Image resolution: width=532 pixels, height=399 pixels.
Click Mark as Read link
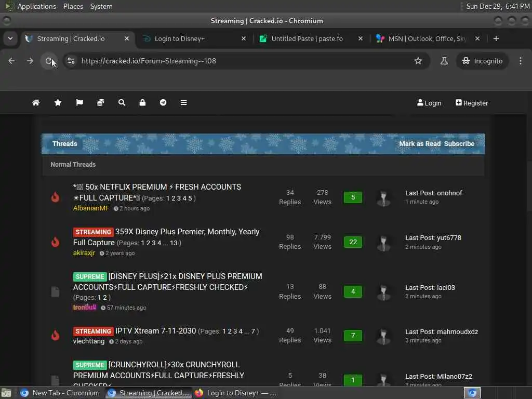(420, 143)
